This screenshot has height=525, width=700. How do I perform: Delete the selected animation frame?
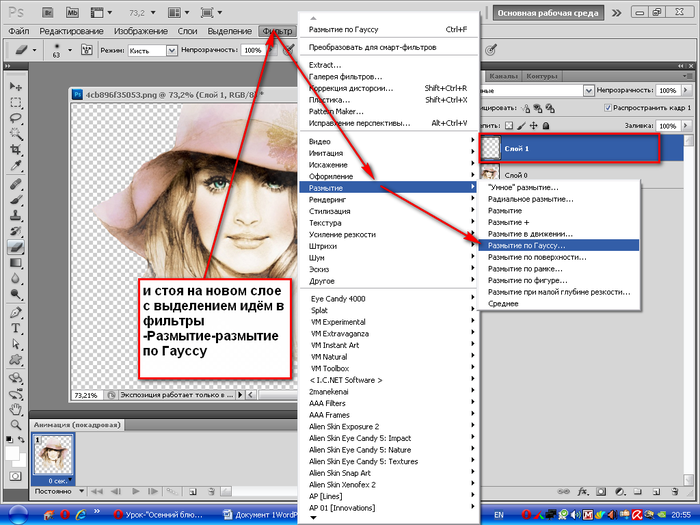point(211,492)
